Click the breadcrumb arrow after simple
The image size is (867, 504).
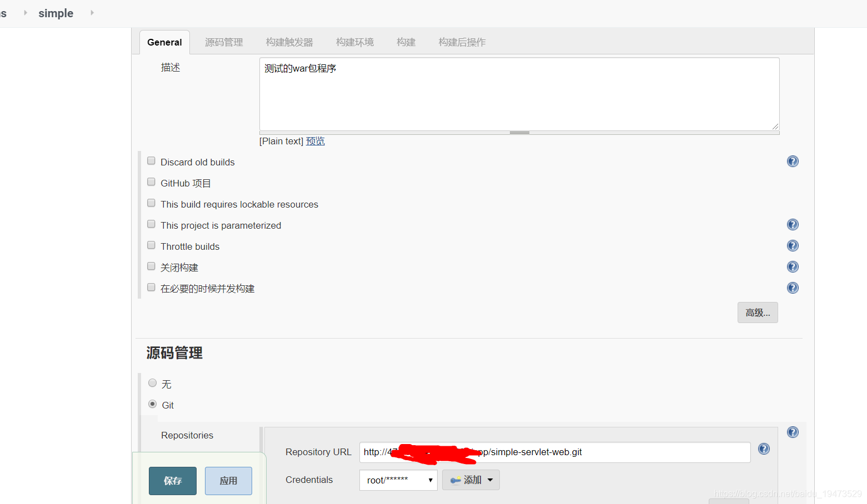pyautogui.click(x=92, y=13)
